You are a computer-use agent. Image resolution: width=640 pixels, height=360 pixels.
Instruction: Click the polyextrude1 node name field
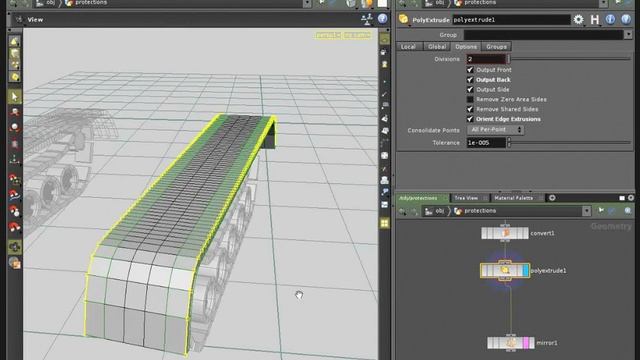(511, 20)
